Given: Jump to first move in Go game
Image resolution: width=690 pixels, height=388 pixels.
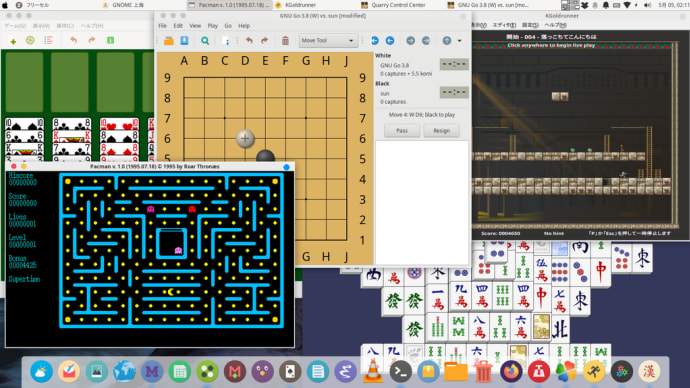Looking at the screenshot, I should pyautogui.click(x=375, y=40).
